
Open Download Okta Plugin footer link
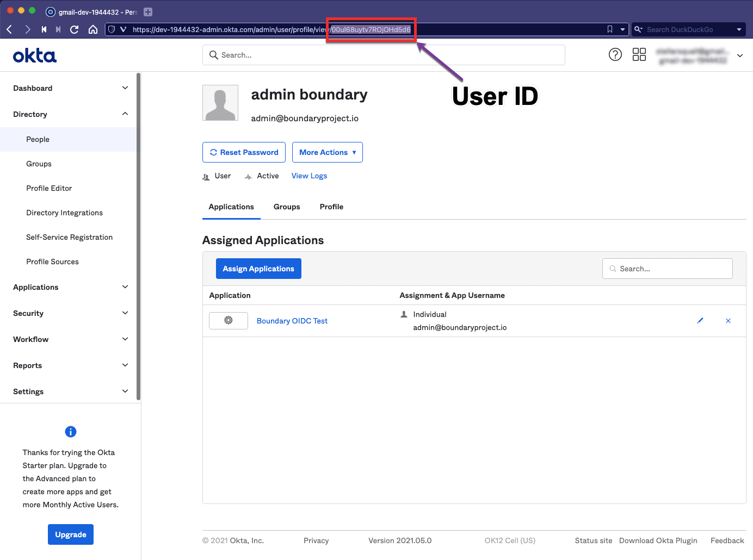click(658, 540)
